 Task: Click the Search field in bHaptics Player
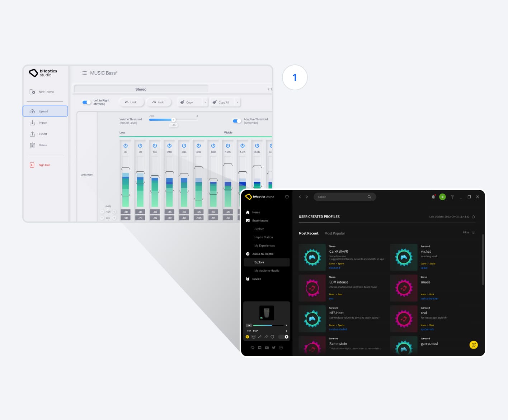343,197
